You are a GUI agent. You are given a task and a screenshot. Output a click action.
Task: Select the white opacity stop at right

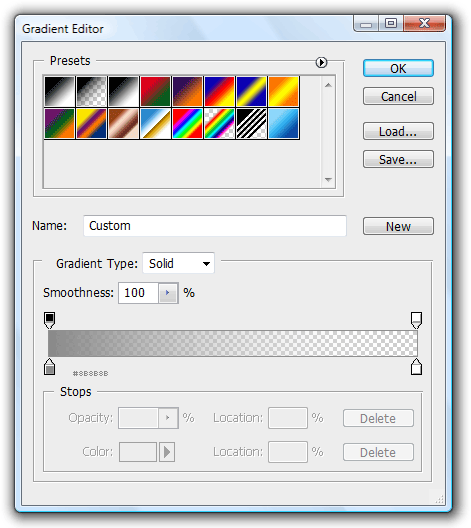pyautogui.click(x=416, y=320)
